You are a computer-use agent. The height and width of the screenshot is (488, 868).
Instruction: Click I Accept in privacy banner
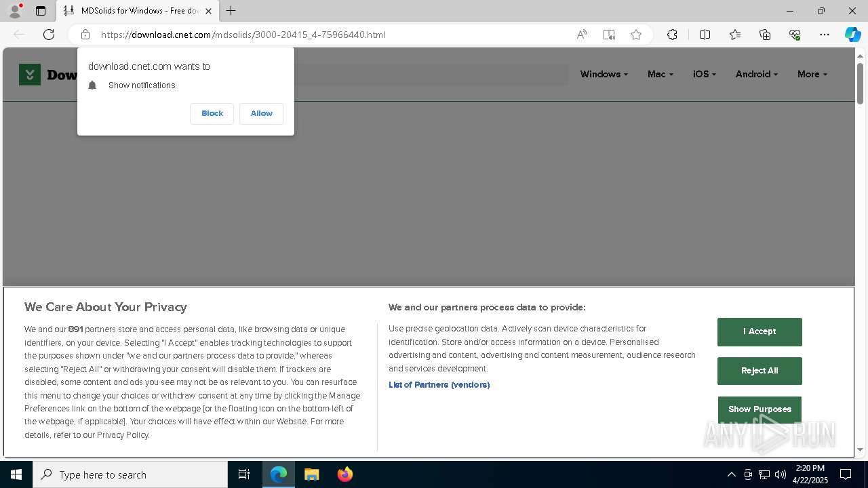759,332
